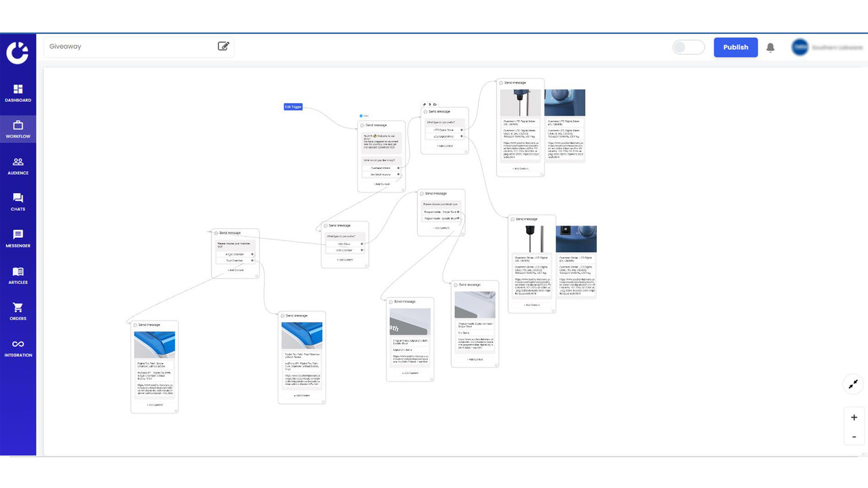Screen dimensions: 868x488
Task: Open the Integration section
Action: 18,348
